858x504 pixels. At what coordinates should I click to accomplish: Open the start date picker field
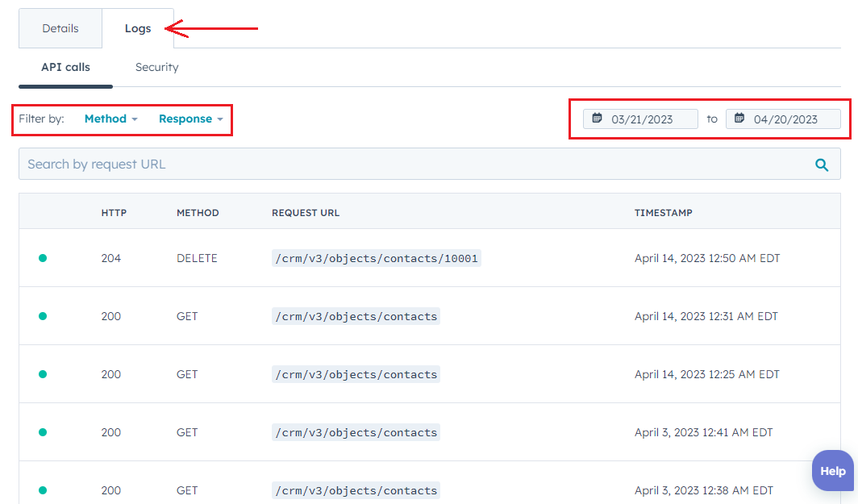pos(641,119)
